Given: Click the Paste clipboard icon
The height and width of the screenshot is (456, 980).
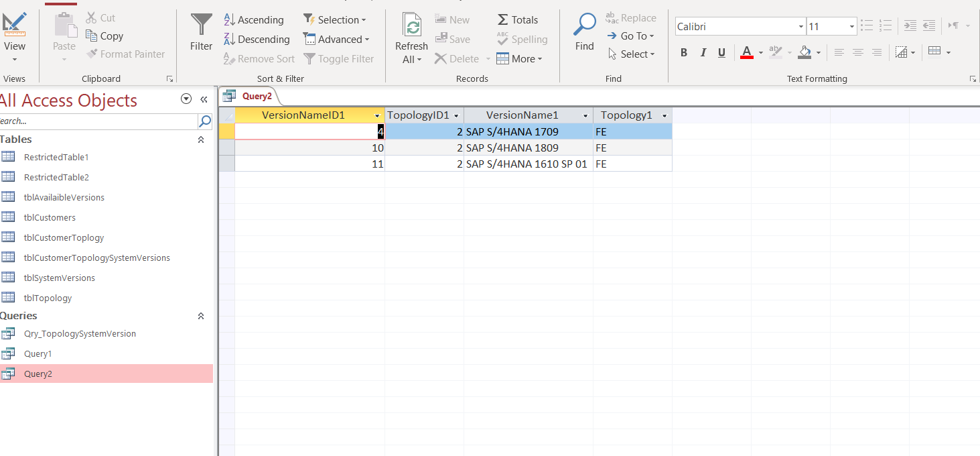Looking at the screenshot, I should pyautogui.click(x=64, y=27).
